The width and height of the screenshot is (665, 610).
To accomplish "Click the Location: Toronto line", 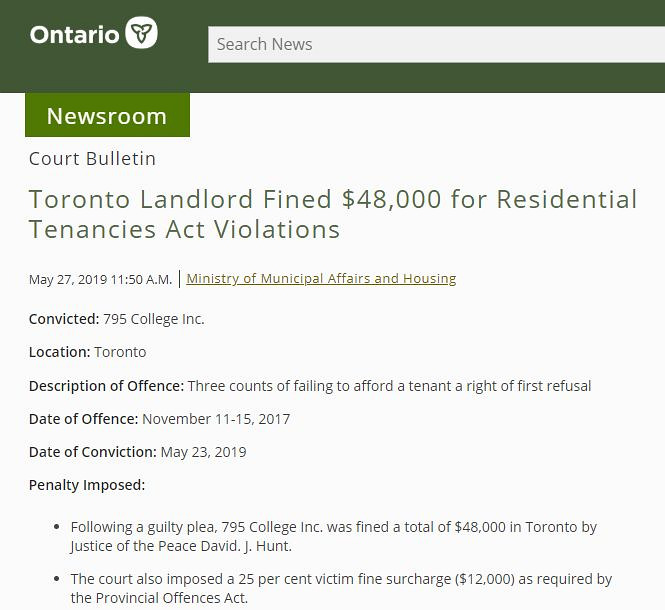I will [x=87, y=352].
